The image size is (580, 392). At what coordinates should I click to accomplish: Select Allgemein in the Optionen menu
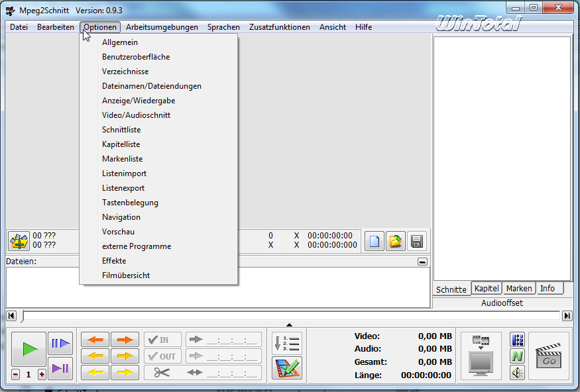tap(158, 42)
